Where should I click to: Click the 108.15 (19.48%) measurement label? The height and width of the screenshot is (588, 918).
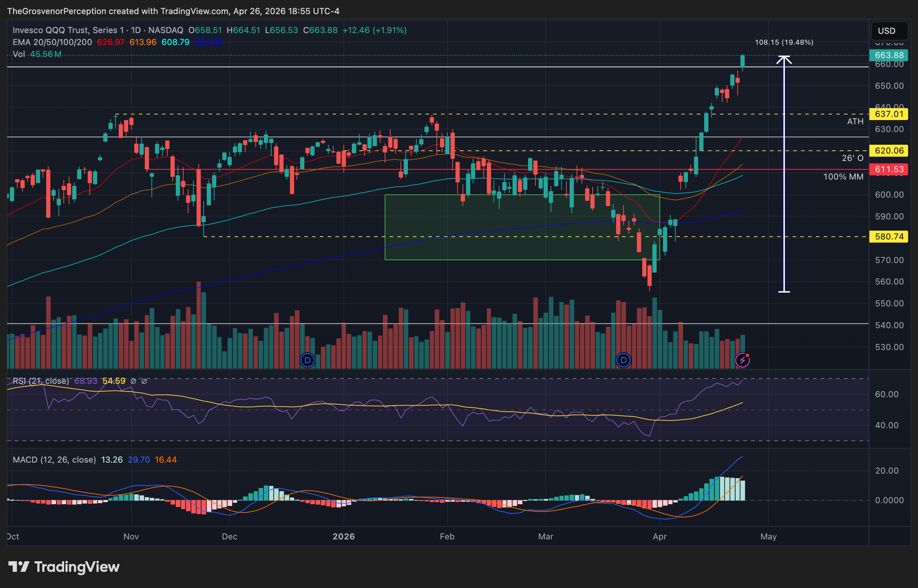point(784,42)
